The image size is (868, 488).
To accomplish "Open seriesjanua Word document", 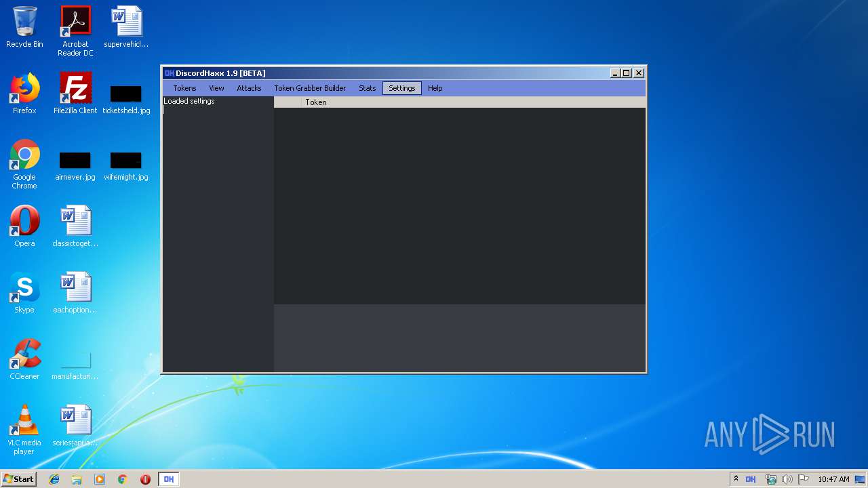I will (x=75, y=426).
